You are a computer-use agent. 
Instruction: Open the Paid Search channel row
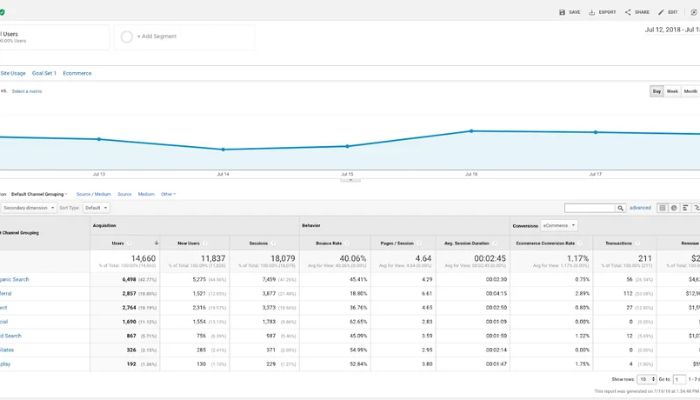[11, 336]
